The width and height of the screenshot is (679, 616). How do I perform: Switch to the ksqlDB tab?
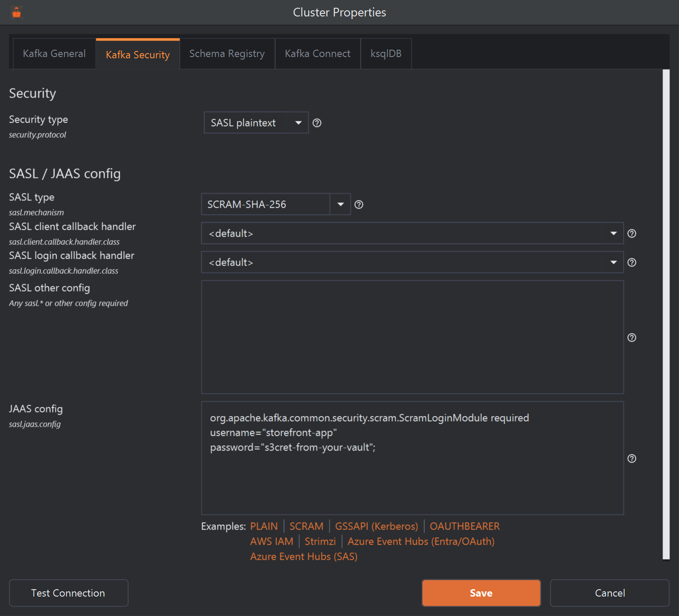[x=386, y=54]
